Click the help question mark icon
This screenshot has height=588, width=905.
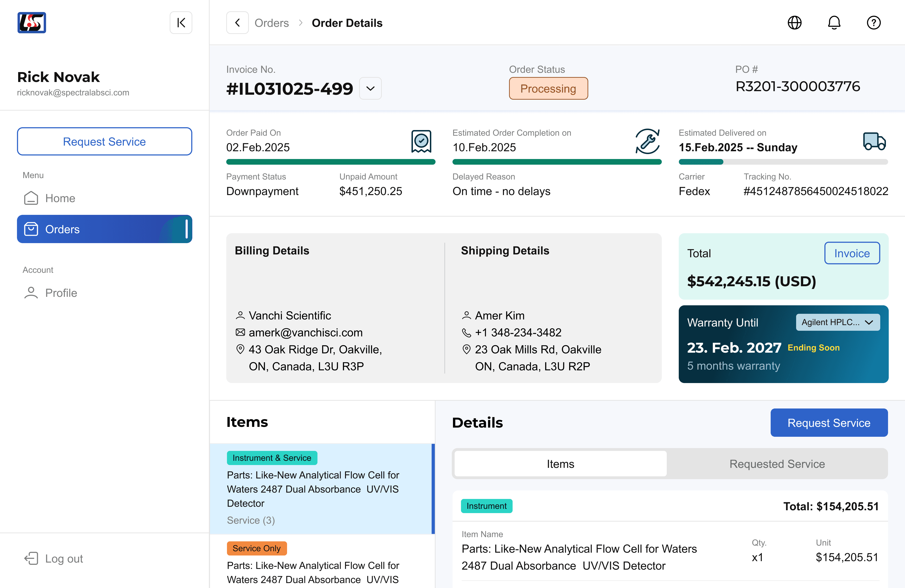click(873, 23)
